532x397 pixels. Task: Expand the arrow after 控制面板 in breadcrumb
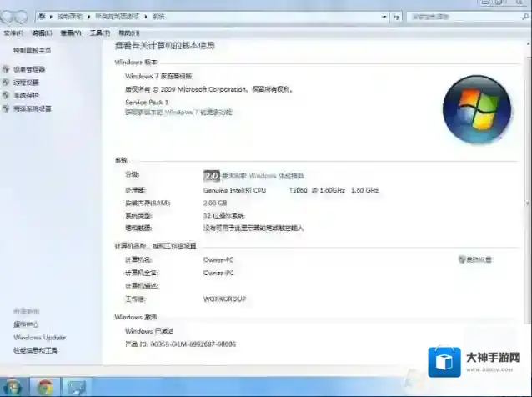pos(89,17)
